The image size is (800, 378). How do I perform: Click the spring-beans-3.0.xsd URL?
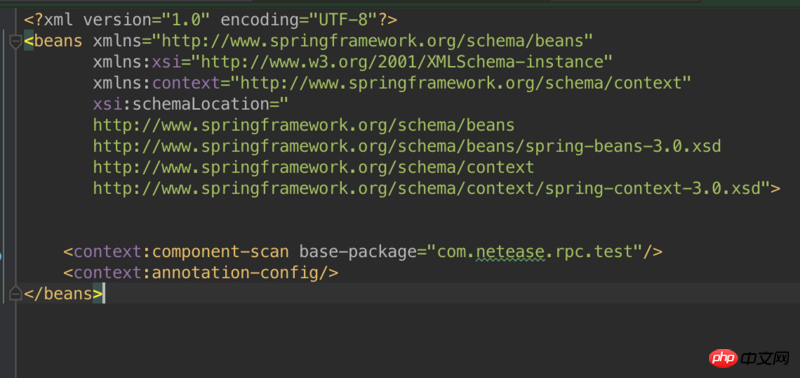407,146
